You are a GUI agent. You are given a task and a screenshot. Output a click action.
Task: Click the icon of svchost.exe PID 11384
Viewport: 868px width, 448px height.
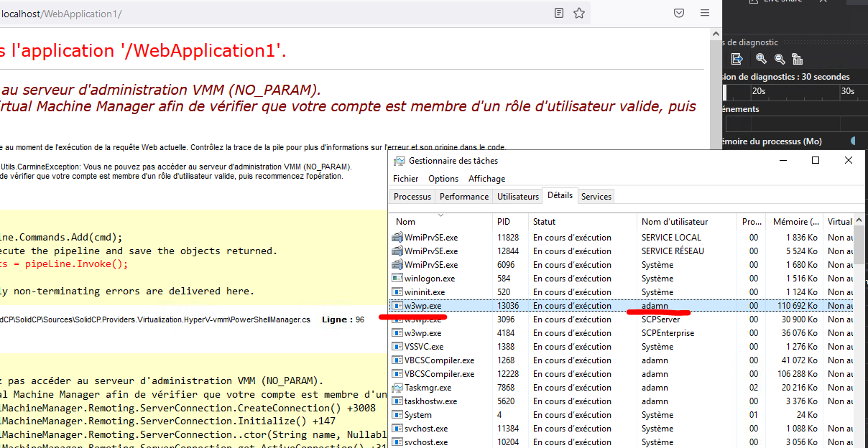[x=397, y=428]
